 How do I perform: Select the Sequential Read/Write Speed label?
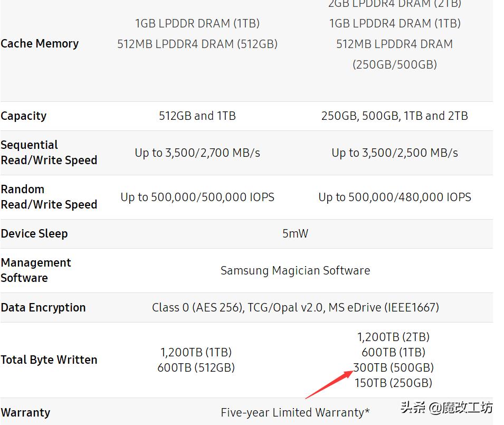coord(49,153)
